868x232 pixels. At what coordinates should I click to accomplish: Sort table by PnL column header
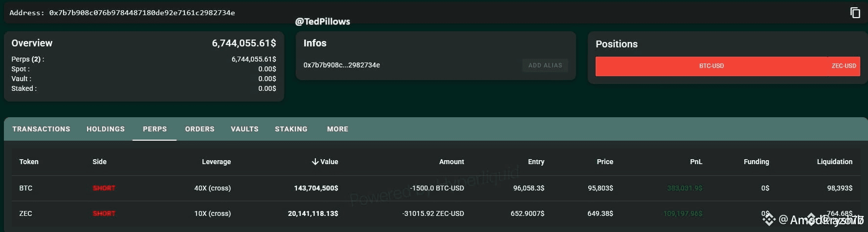tap(696, 162)
